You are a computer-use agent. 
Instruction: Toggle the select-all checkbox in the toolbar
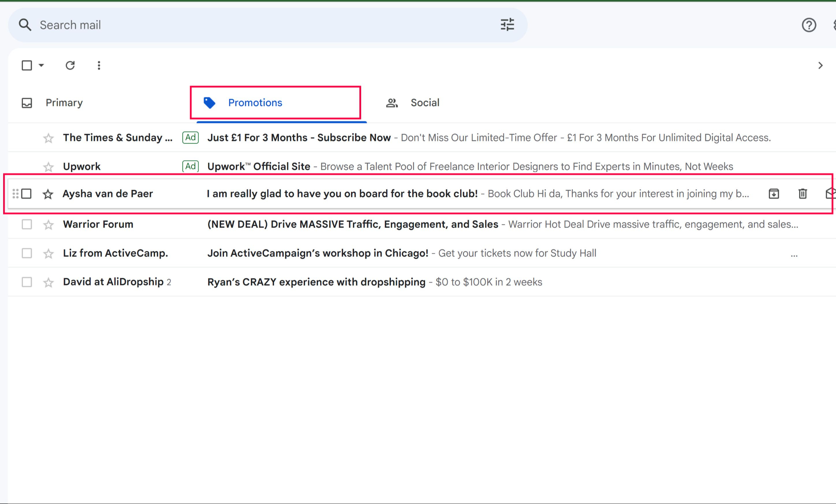(27, 65)
